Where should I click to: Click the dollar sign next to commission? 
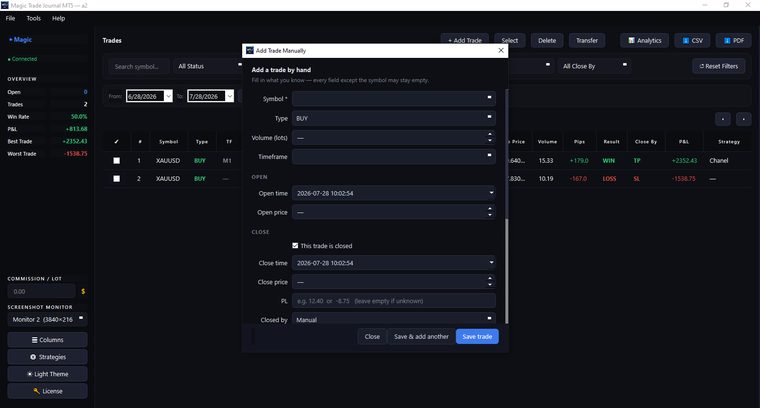[x=83, y=291]
